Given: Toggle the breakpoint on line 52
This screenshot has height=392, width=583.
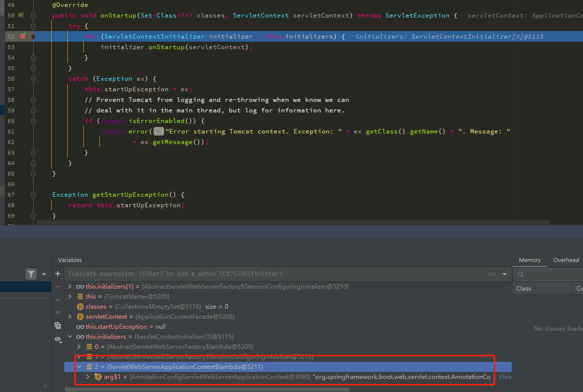Looking at the screenshot, I should 23,36.
